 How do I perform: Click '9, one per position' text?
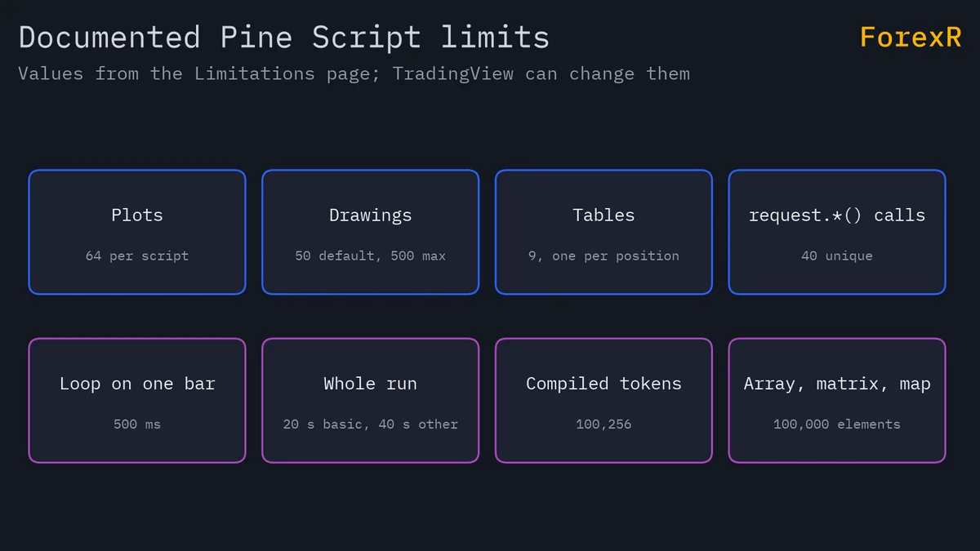coord(604,256)
